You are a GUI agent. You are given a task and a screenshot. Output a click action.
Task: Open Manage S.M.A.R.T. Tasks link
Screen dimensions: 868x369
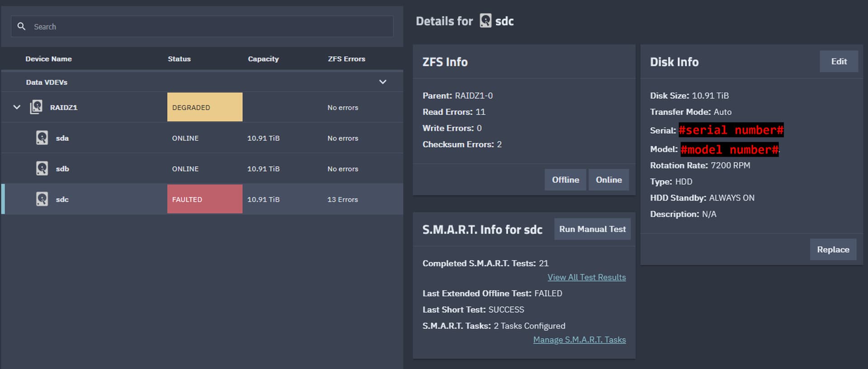click(579, 340)
